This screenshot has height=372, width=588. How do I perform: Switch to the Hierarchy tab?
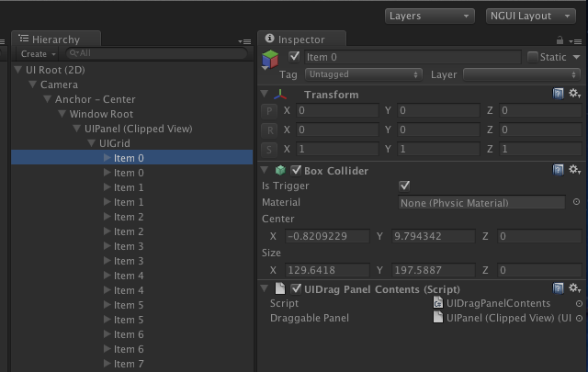[56, 39]
